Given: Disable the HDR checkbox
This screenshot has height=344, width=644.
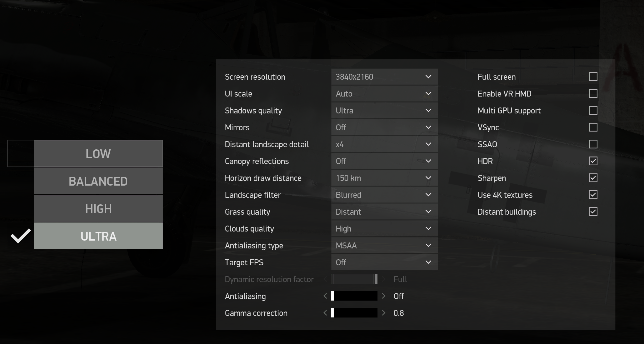Looking at the screenshot, I should (593, 161).
